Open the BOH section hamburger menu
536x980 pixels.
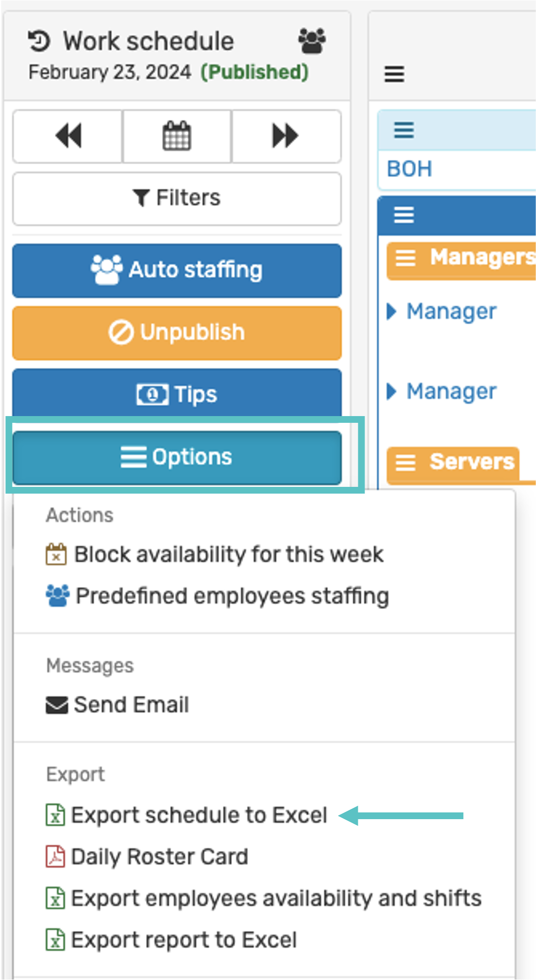404,130
